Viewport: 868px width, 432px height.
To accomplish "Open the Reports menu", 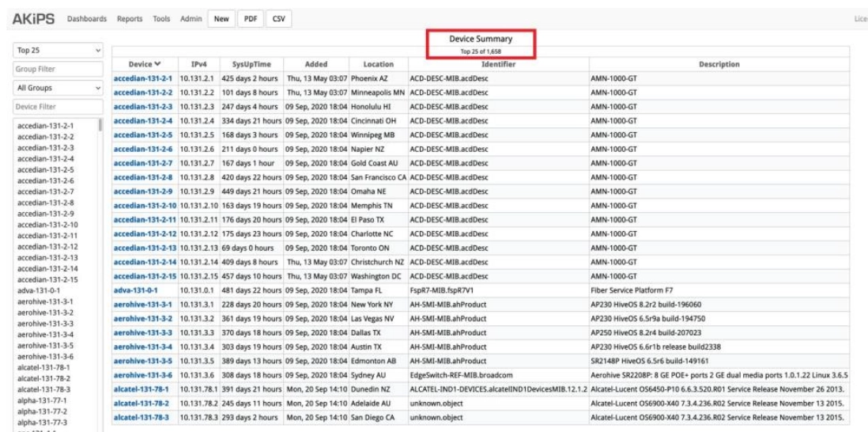I will [130, 19].
